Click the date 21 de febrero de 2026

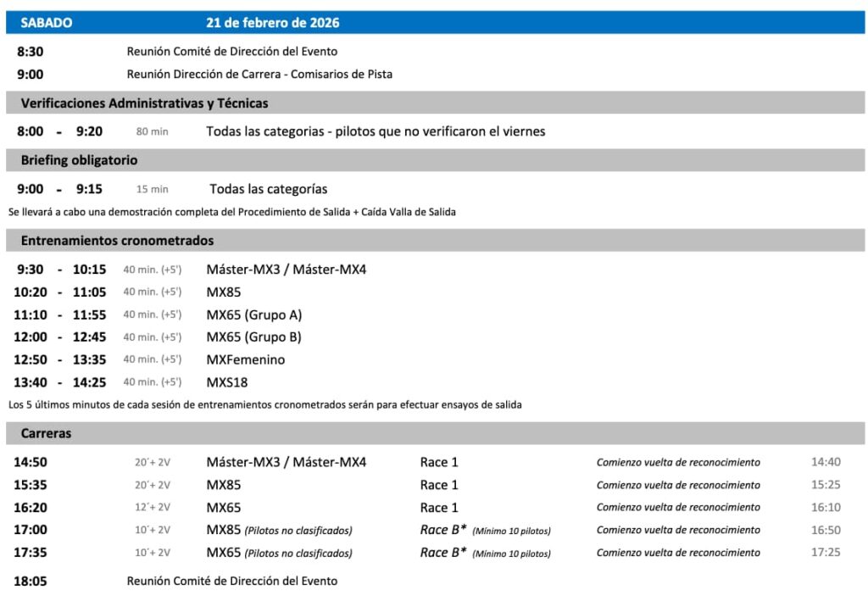272,23
